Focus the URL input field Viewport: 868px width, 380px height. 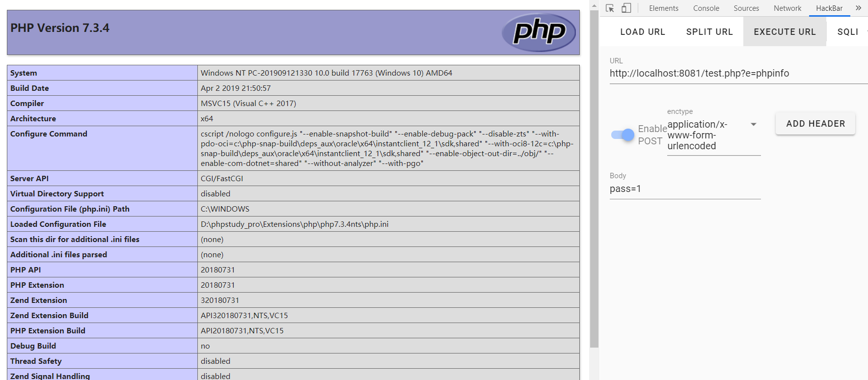click(738, 74)
